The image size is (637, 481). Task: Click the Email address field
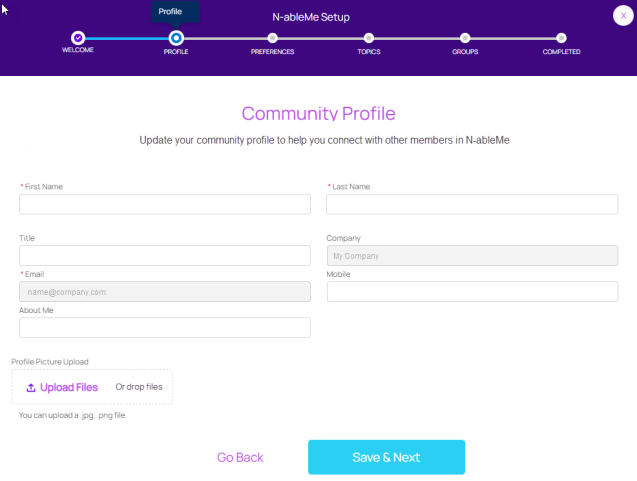165,291
